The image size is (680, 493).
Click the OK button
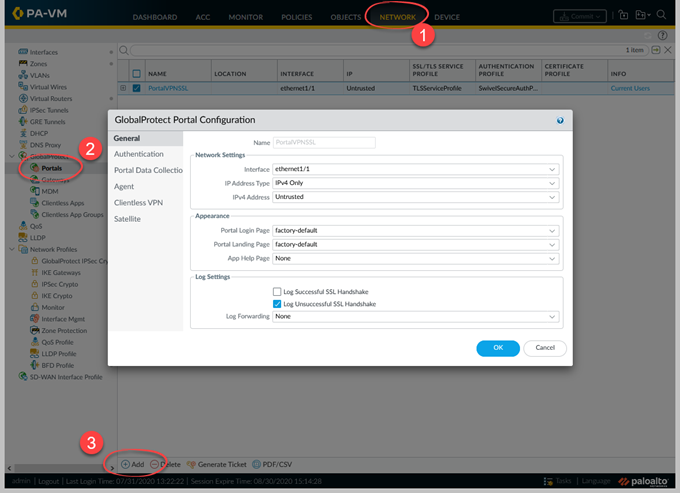pos(498,348)
